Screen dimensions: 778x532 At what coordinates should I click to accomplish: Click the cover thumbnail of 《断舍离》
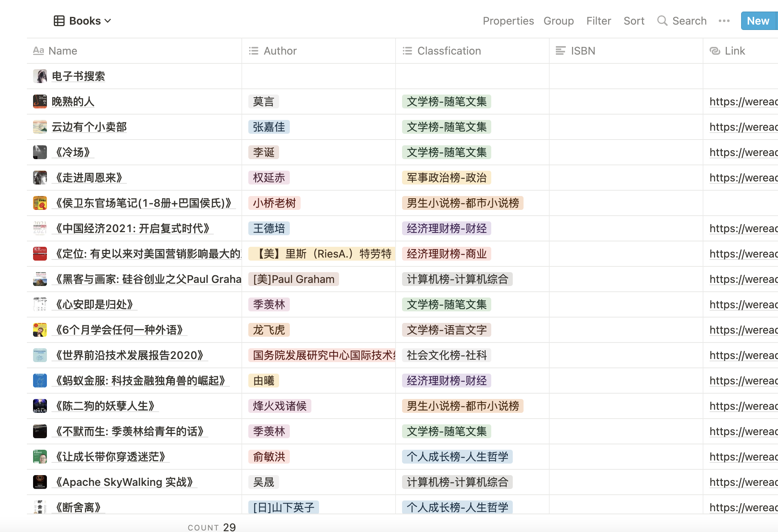[40, 507]
